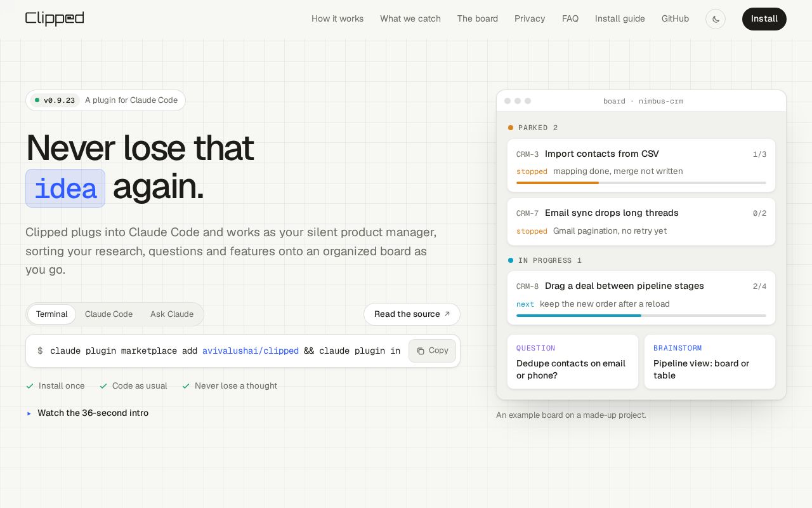Click the copy icon in the command box
Viewport: 812px width, 508px height.
(x=421, y=351)
